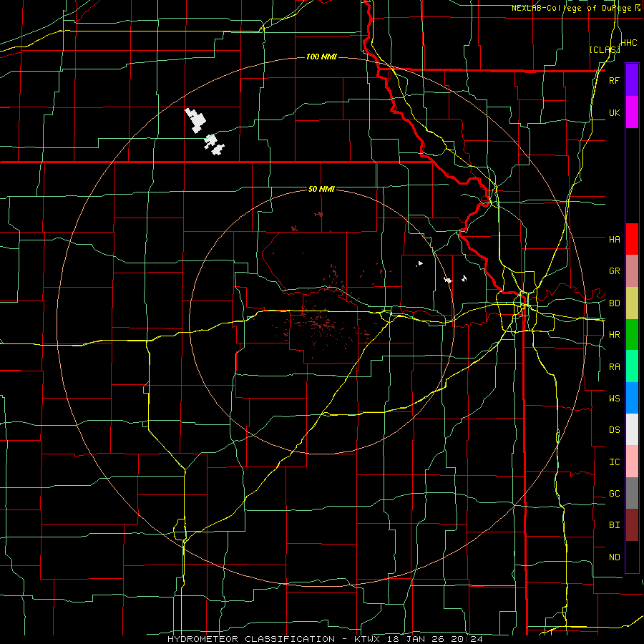Click the HR legend label

(614, 335)
